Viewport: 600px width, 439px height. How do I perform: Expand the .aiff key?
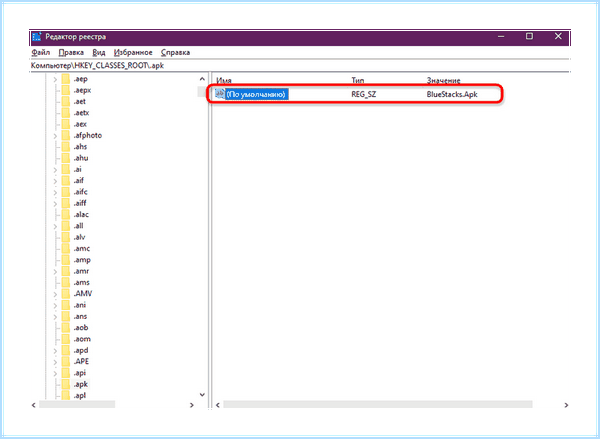coord(55,204)
